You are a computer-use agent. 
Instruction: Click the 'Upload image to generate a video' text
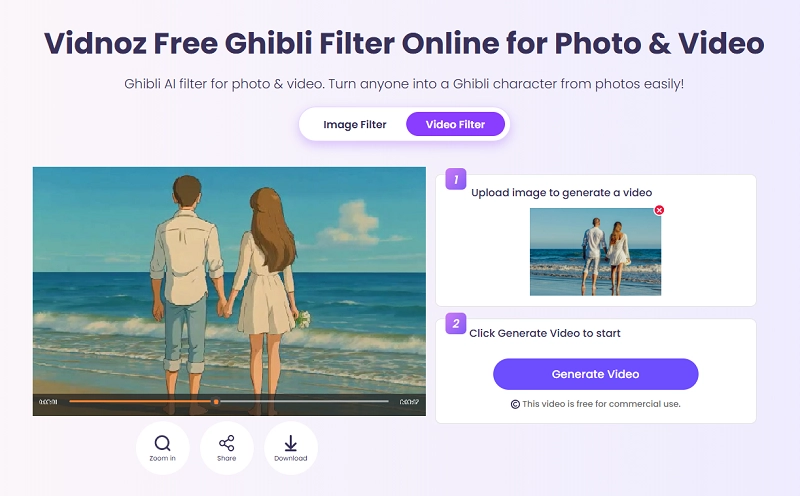[x=561, y=192]
